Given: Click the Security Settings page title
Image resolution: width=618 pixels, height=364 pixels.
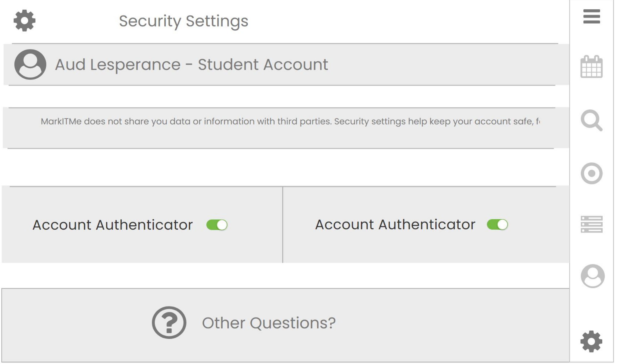Looking at the screenshot, I should (x=184, y=21).
